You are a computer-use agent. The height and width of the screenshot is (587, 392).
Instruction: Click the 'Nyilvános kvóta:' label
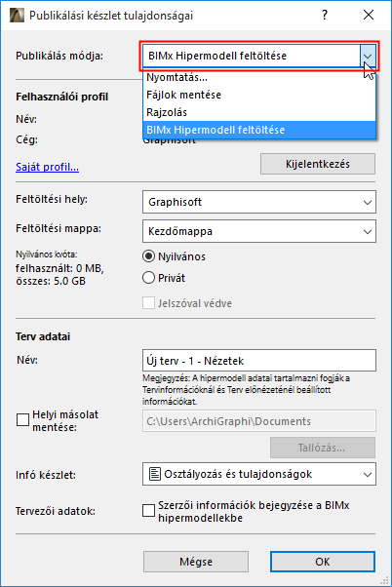pos(47,254)
